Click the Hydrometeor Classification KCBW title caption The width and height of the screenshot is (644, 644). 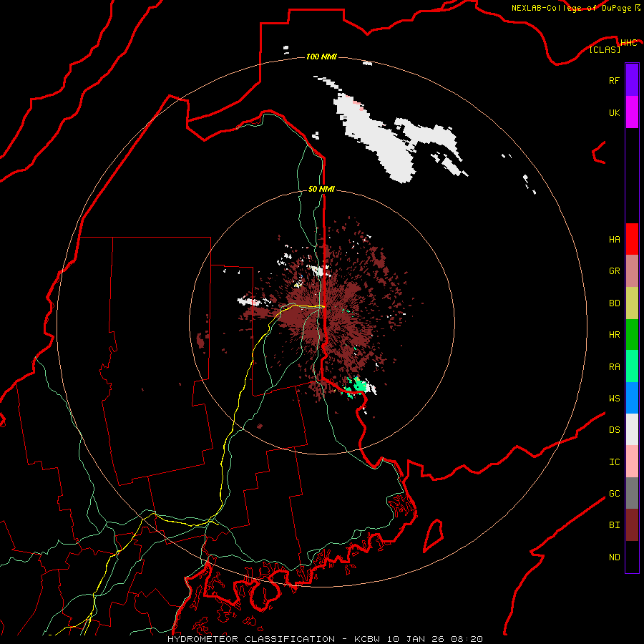tap(325, 639)
